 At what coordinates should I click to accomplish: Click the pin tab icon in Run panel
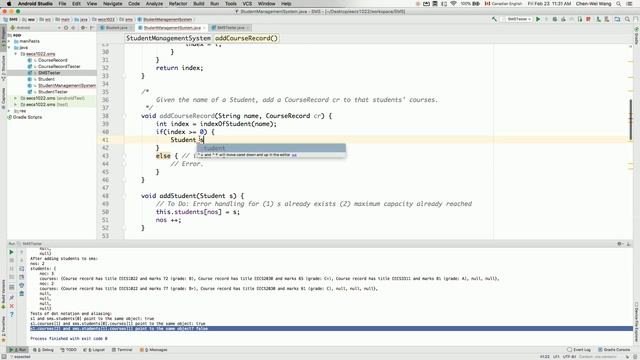coord(11,297)
